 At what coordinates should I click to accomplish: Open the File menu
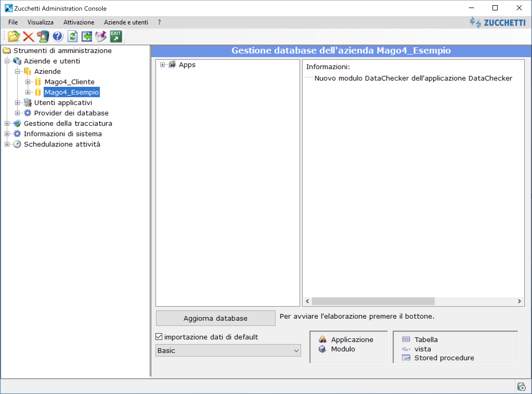point(13,22)
